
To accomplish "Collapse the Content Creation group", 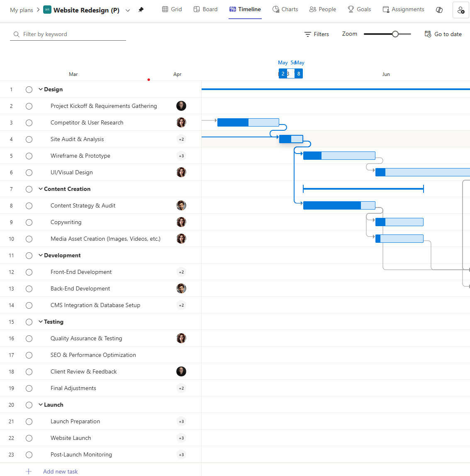I will (x=41, y=189).
